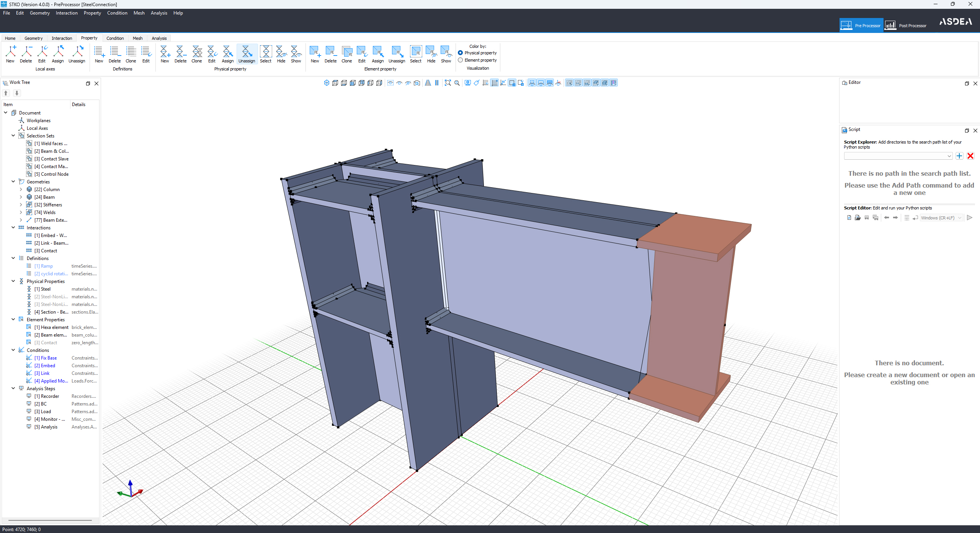Switch to Post Processor mode
980x533 pixels.
pyautogui.click(x=906, y=25)
